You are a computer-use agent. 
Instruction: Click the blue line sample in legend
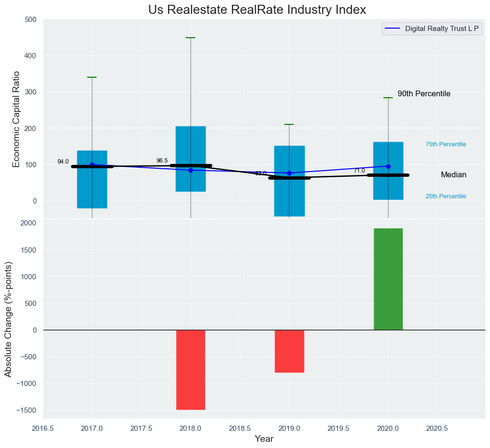(x=393, y=29)
